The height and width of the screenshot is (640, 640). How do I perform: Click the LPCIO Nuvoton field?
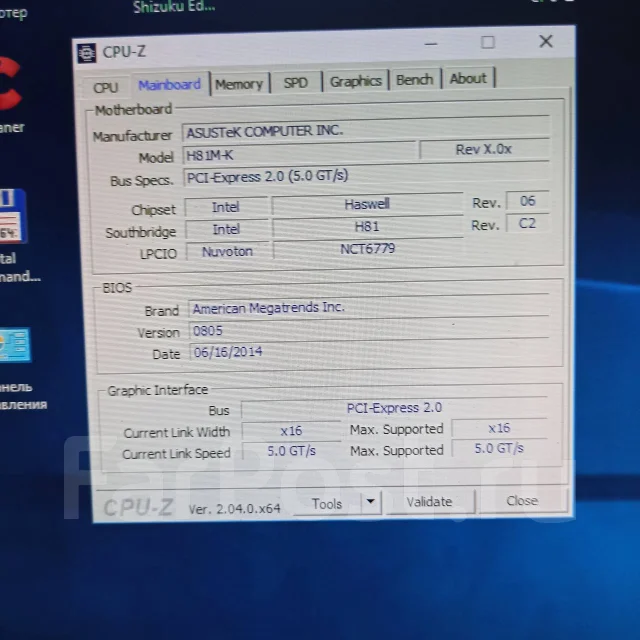click(x=228, y=251)
